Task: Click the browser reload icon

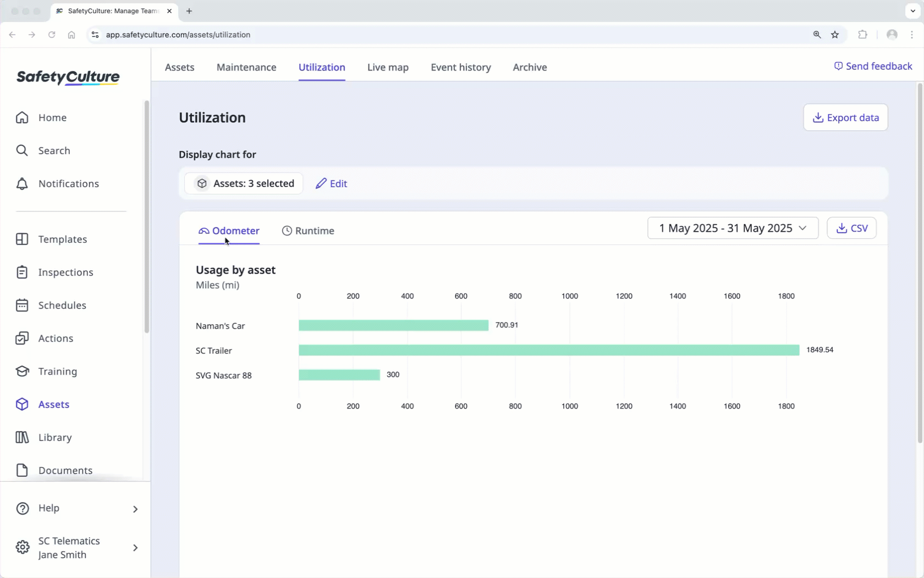Action: pyautogui.click(x=52, y=35)
